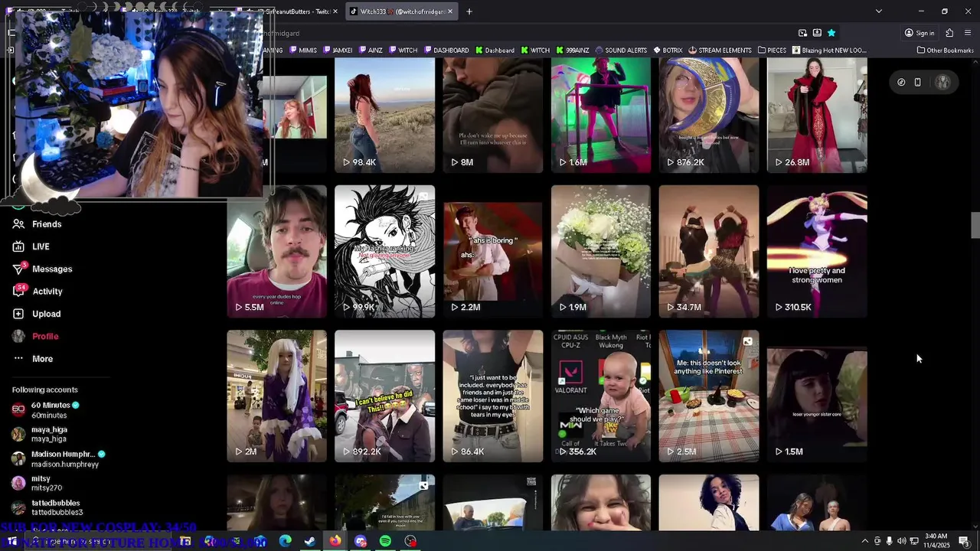The height and width of the screenshot is (551, 980).
Task: Open the green stage video with 1.6M views
Action: [x=600, y=115]
